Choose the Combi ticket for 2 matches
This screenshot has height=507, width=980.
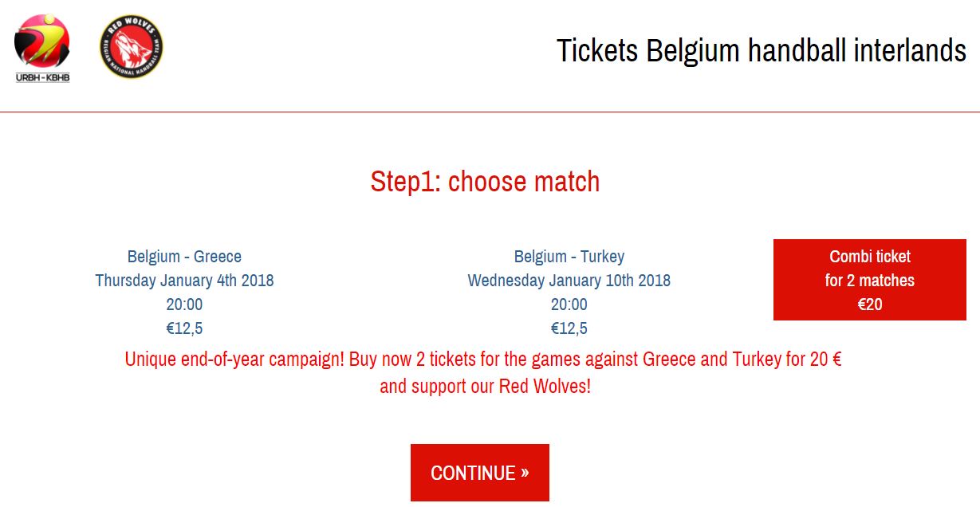coord(870,280)
